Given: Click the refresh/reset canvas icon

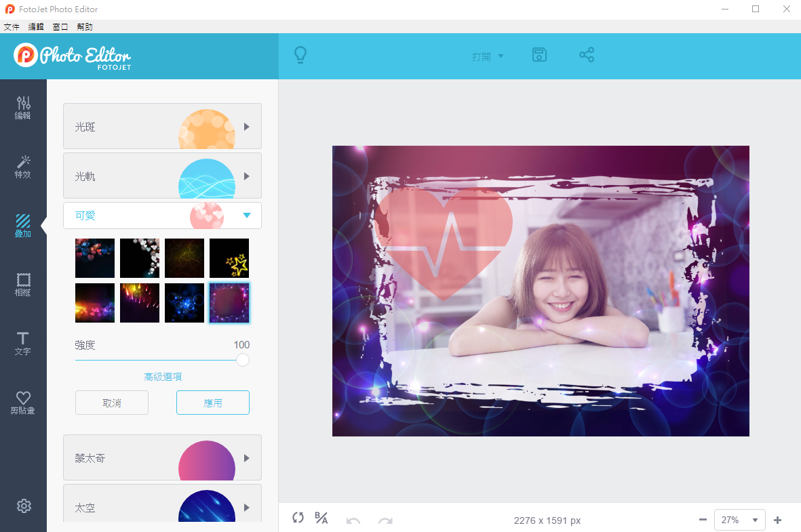Looking at the screenshot, I should tap(298, 518).
